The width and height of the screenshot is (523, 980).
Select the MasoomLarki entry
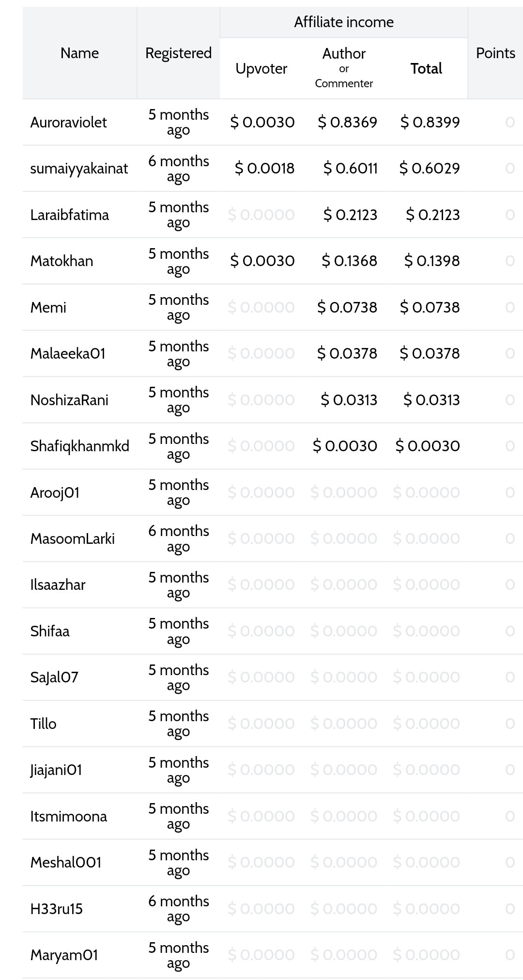(72, 538)
